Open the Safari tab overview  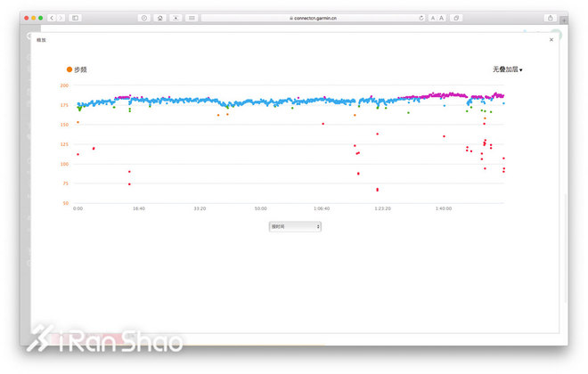pyautogui.click(x=456, y=18)
